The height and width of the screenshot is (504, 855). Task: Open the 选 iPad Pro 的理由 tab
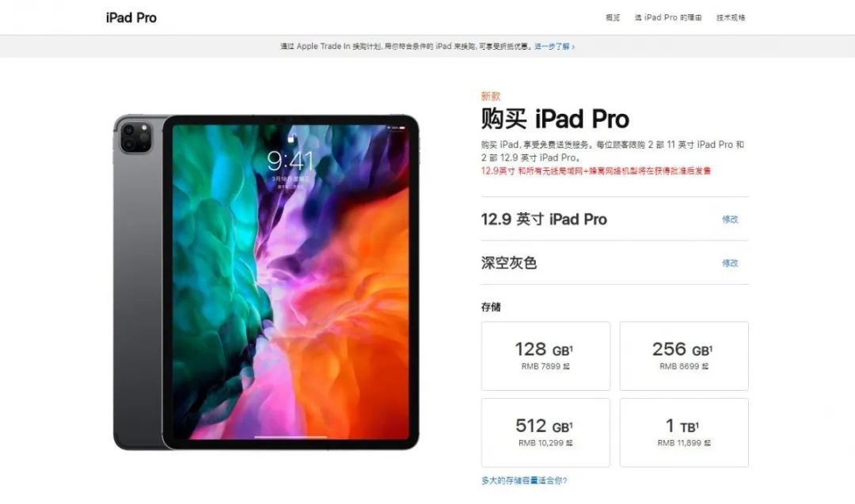point(668,17)
